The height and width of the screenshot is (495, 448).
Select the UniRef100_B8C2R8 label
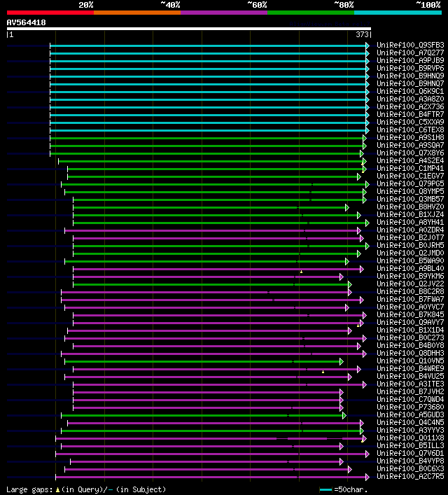[x=410, y=291]
